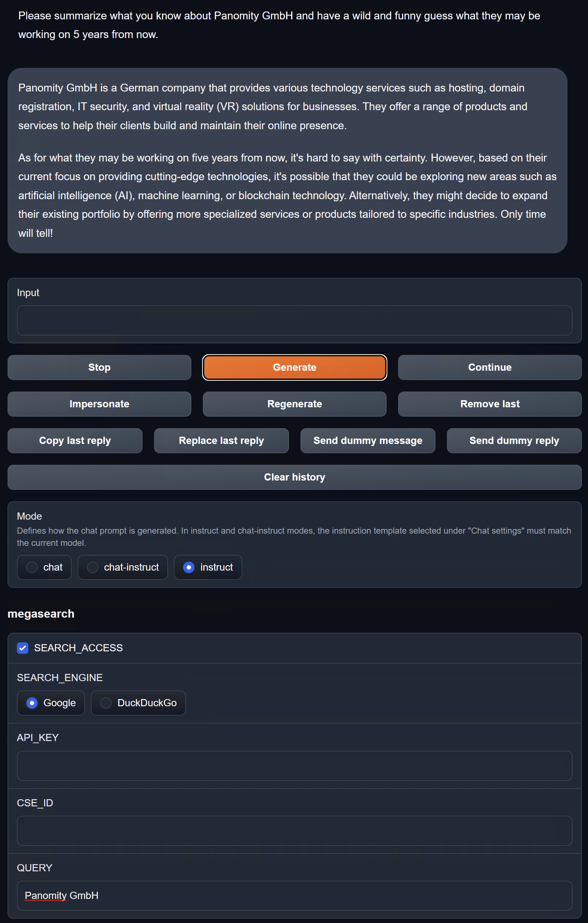Select Google as search engine

tap(51, 703)
